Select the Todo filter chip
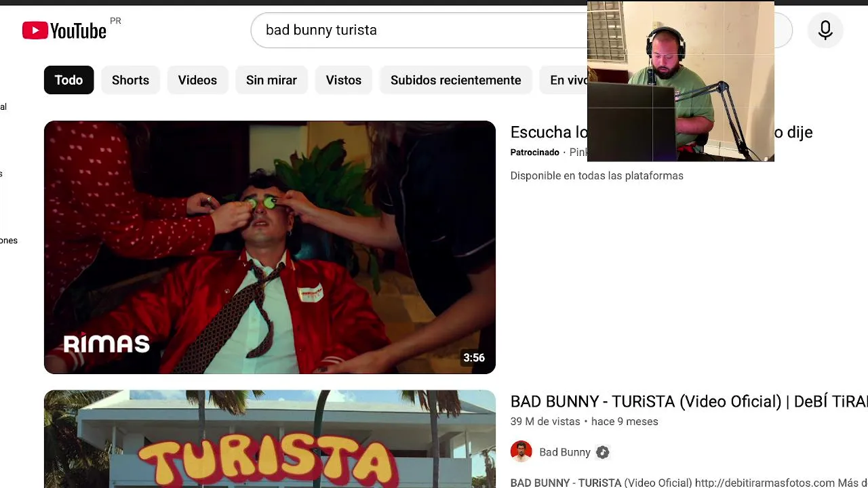This screenshot has height=488, width=868. (x=68, y=80)
